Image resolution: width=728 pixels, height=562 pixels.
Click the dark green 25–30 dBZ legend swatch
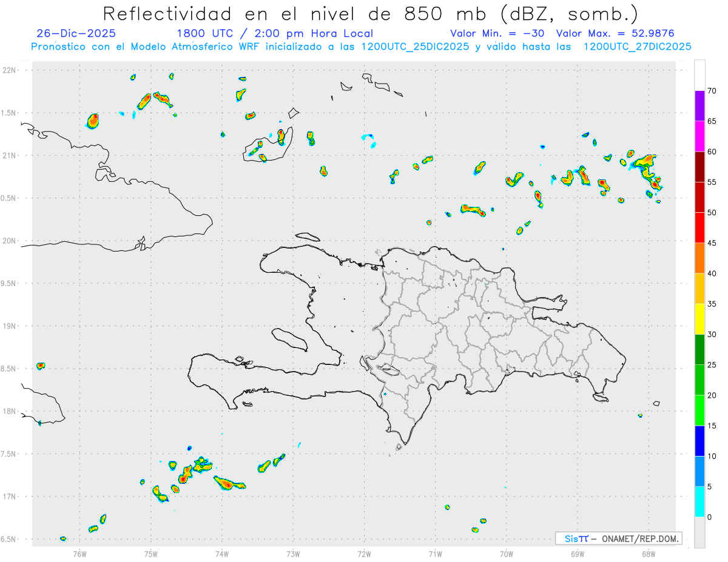coord(699,350)
